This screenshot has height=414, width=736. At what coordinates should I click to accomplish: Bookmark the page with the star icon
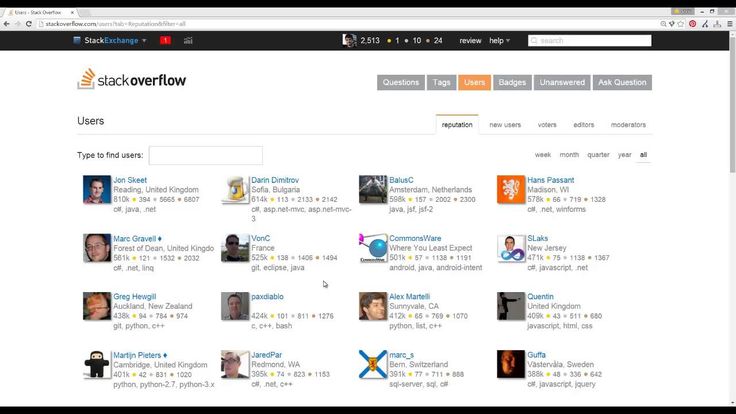[681, 24]
